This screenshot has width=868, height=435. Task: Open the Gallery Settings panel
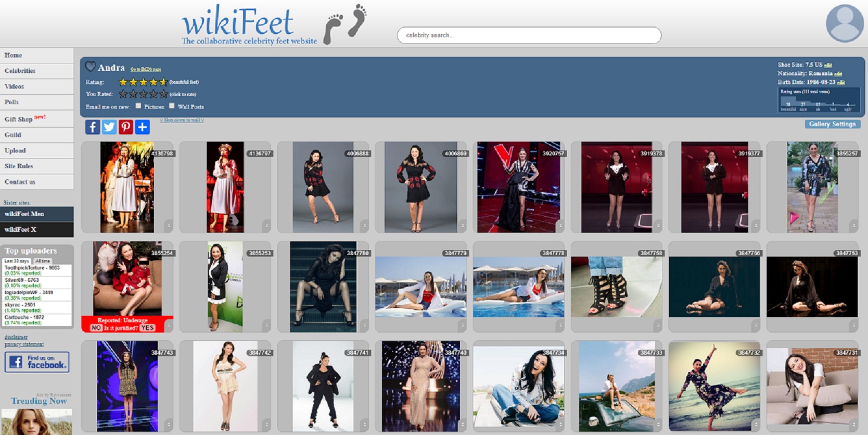[832, 124]
